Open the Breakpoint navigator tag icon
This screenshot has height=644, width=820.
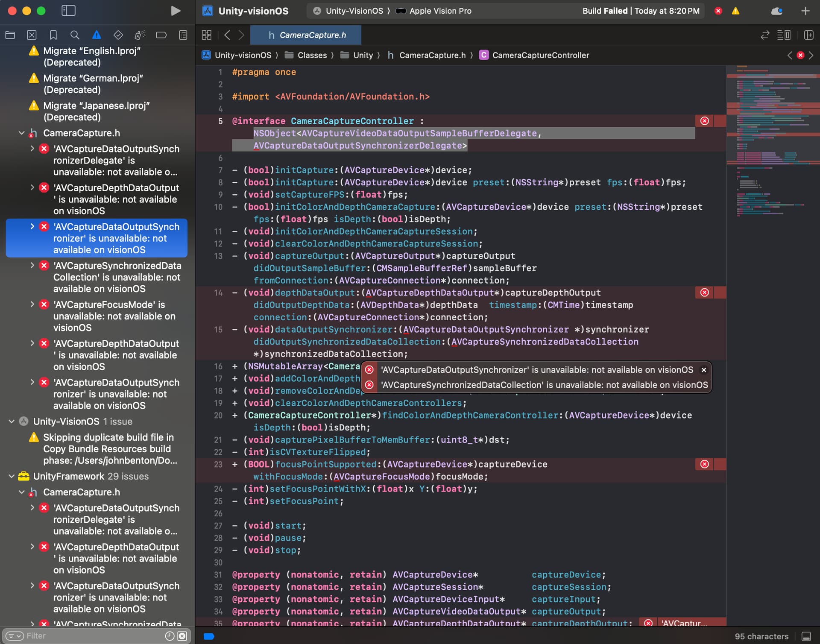coord(161,35)
